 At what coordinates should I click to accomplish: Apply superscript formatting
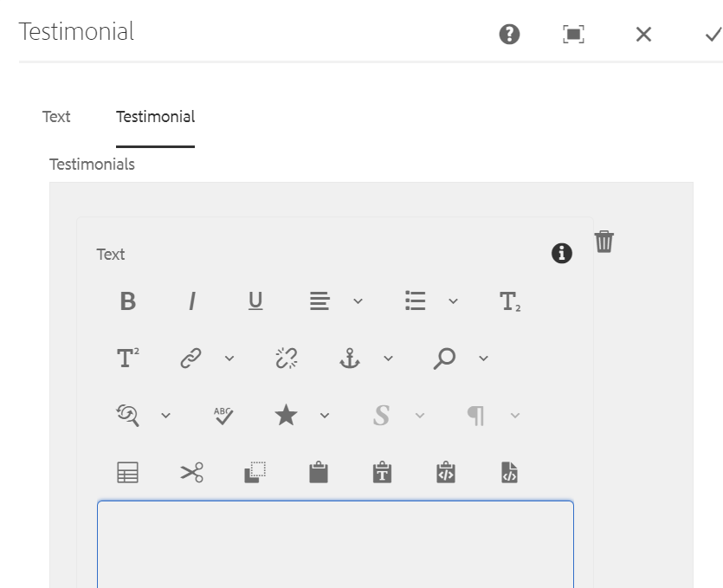tap(128, 358)
